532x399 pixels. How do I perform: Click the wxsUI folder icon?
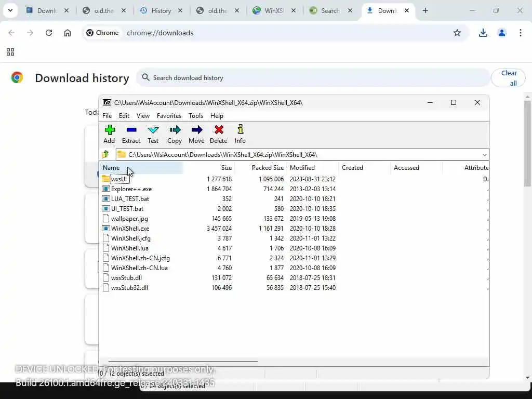[105, 179]
